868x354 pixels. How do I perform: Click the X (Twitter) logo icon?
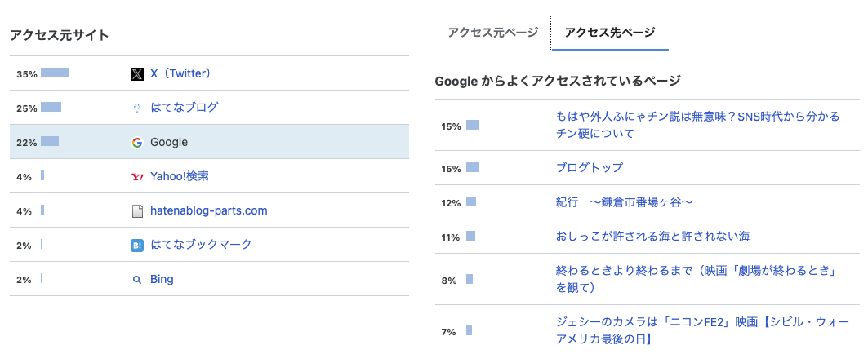(x=137, y=74)
